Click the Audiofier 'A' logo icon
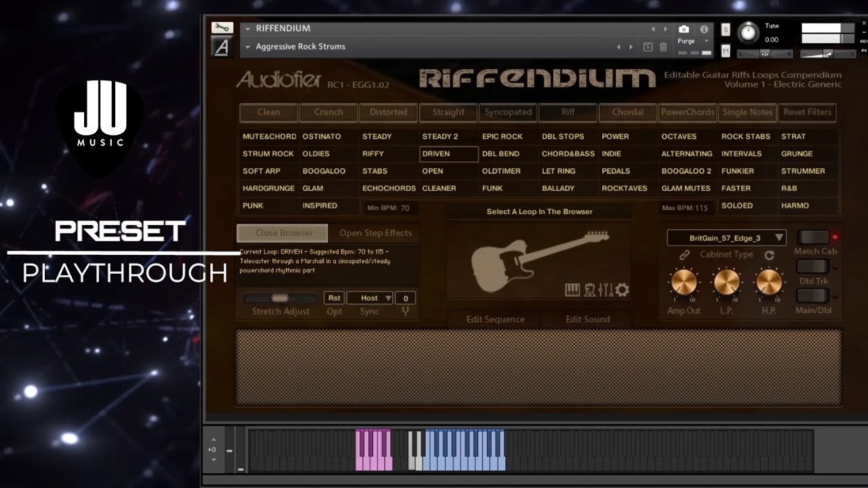868x488 pixels. tap(222, 47)
